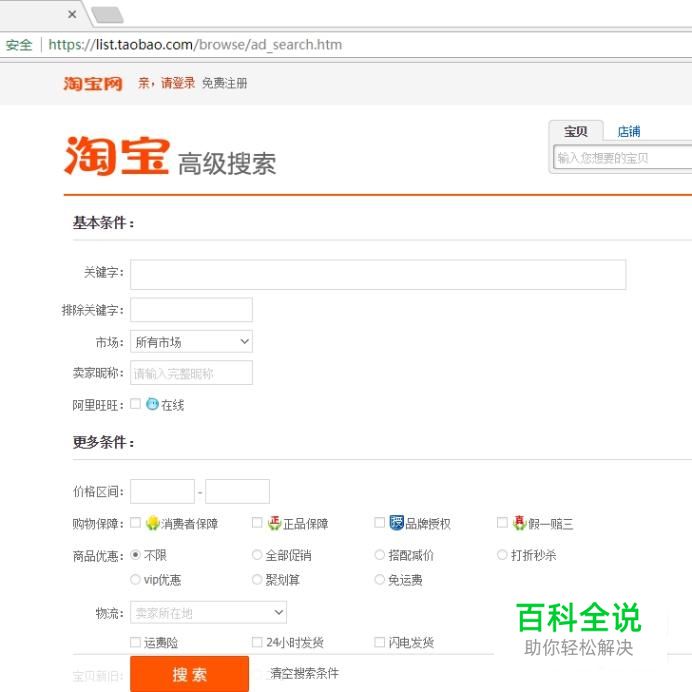Image resolution: width=692 pixels, height=692 pixels.
Task: Select the 全部促销 radio option
Action: 257,555
